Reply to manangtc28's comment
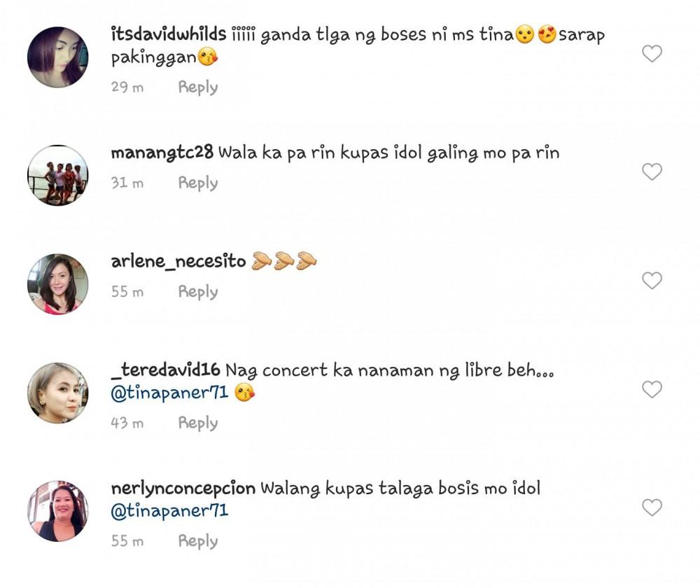 coord(198,183)
